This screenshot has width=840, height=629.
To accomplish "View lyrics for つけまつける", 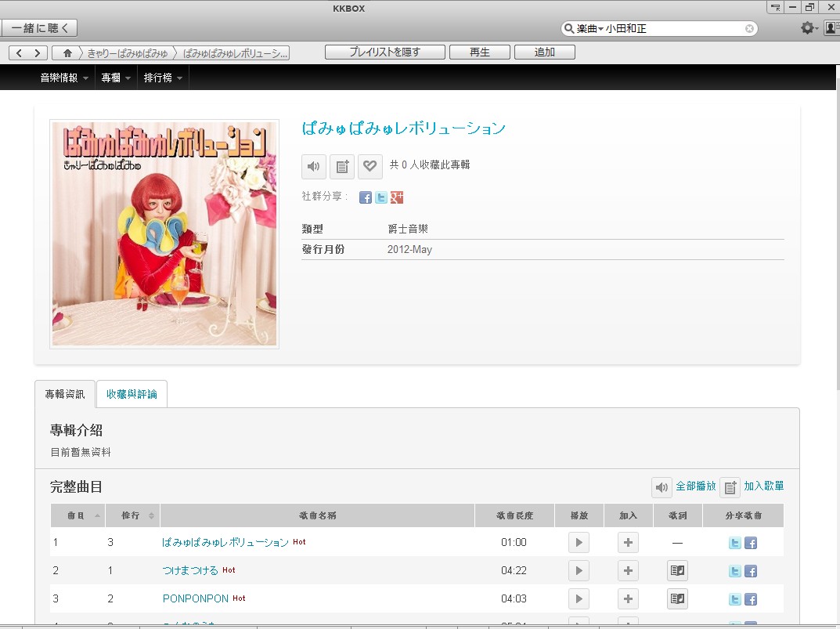I will (678, 570).
